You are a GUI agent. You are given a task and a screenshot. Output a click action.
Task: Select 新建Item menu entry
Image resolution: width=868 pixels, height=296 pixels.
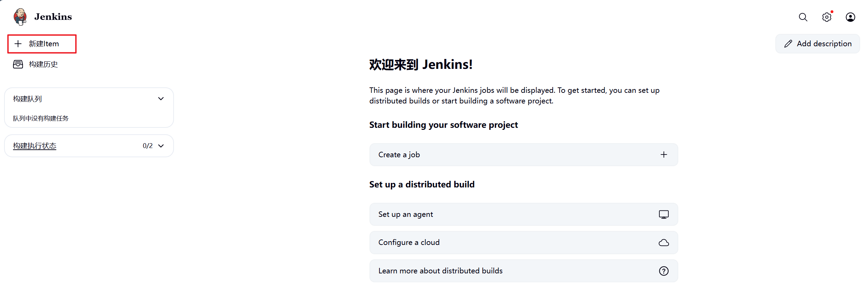(x=42, y=44)
